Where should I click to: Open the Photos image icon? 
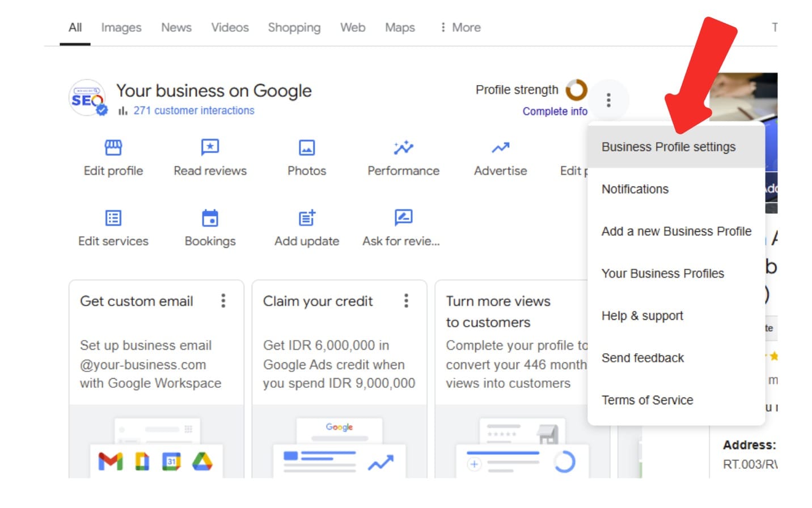(x=307, y=147)
